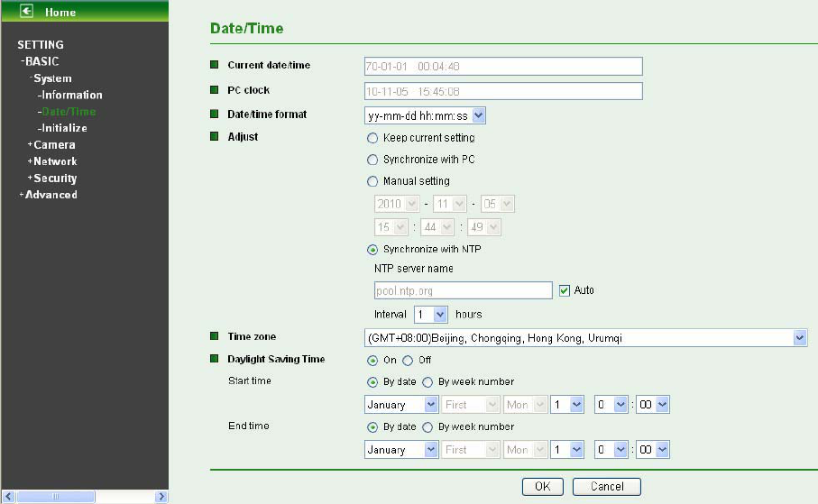818x504 pixels.
Task: Open the Date/Time sidebar item
Action: [67, 112]
